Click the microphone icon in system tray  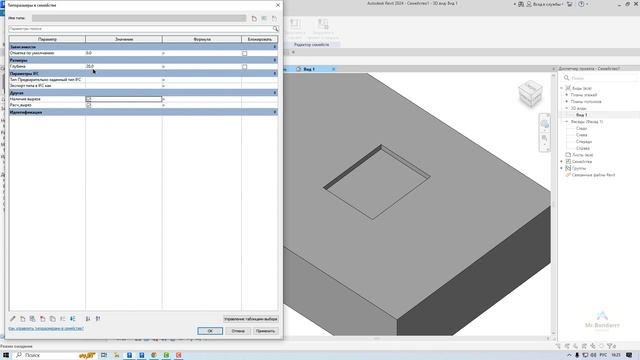tap(577, 355)
